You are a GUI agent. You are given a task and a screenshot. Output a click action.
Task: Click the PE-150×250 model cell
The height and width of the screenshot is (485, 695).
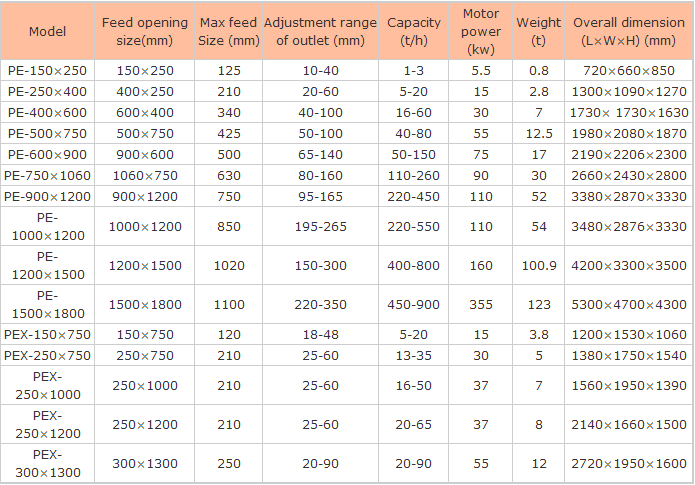pyautogui.click(x=47, y=71)
